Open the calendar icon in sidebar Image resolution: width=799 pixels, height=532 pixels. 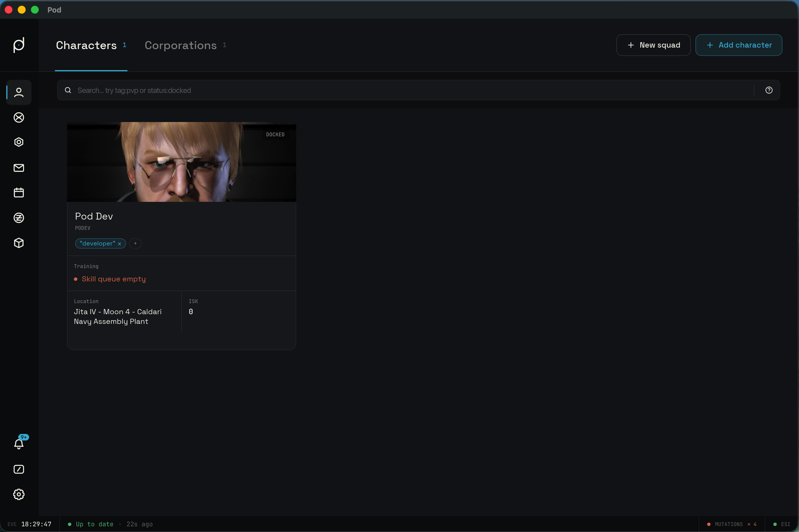(x=19, y=193)
